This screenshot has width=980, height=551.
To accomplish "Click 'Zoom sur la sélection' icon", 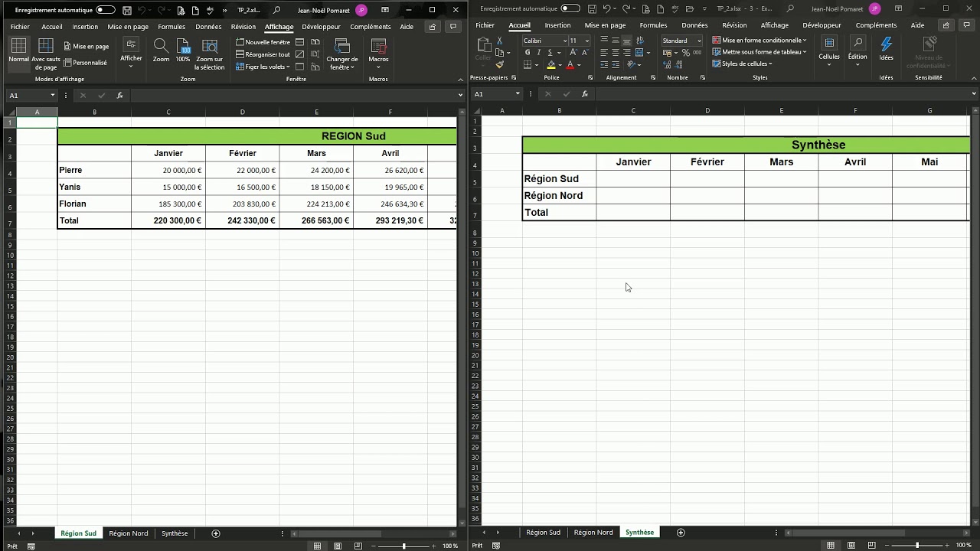I will (x=210, y=54).
